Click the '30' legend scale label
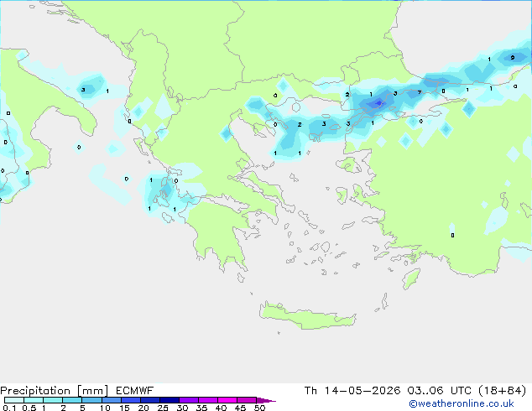 pyautogui.click(x=182, y=408)
